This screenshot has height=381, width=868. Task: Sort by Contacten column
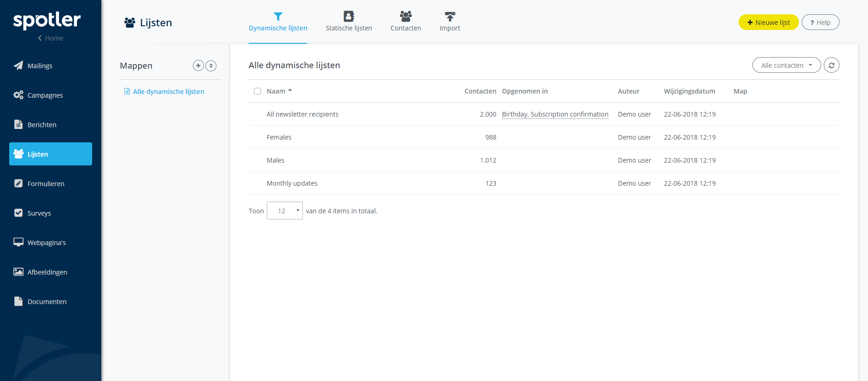click(x=480, y=91)
